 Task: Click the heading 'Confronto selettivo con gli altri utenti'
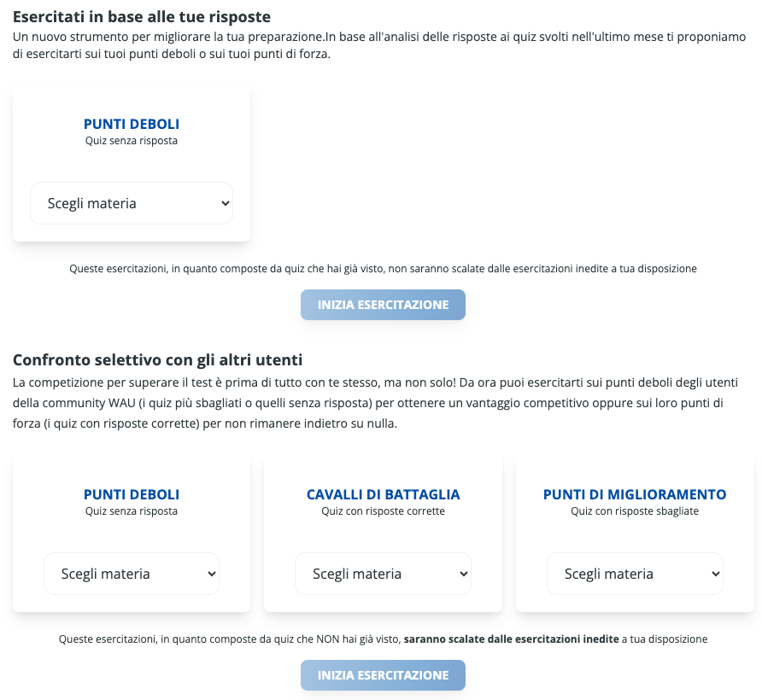click(x=157, y=359)
